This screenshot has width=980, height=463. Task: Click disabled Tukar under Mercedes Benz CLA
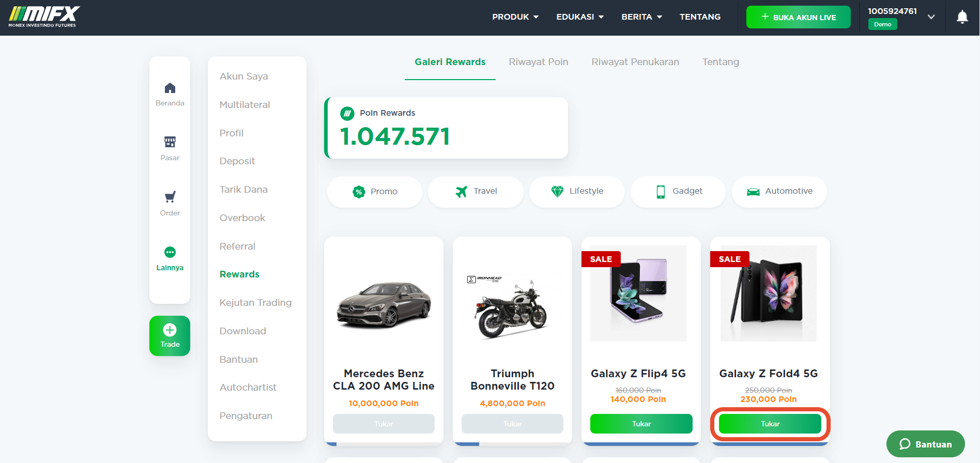click(x=384, y=424)
